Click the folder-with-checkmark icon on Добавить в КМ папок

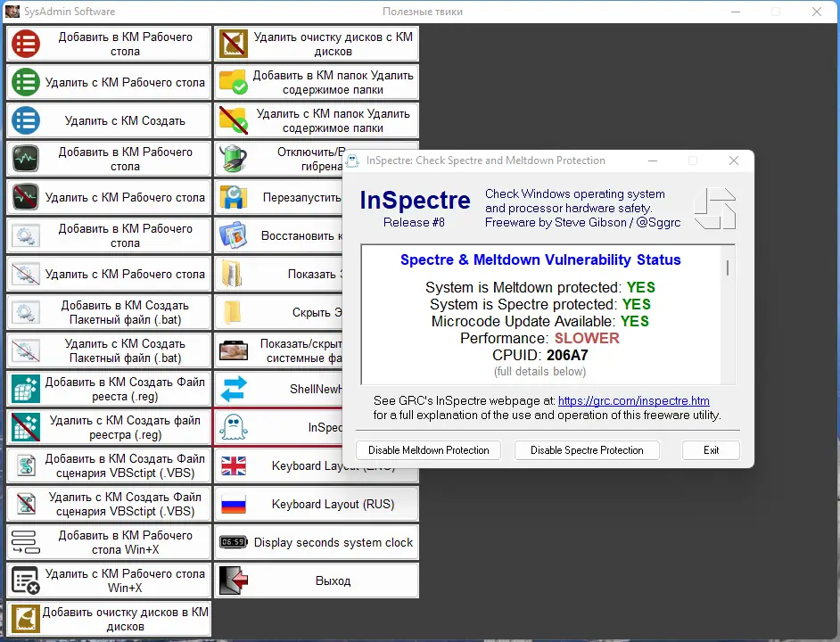click(x=234, y=82)
